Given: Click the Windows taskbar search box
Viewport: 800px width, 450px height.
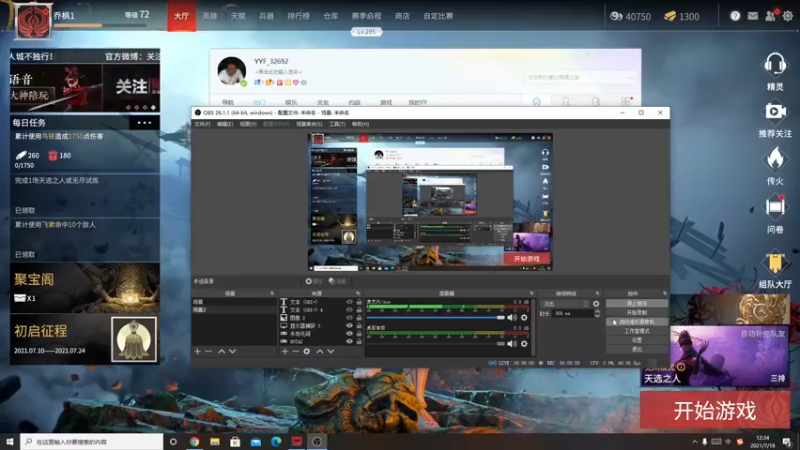Looking at the screenshot, I should click(x=92, y=442).
